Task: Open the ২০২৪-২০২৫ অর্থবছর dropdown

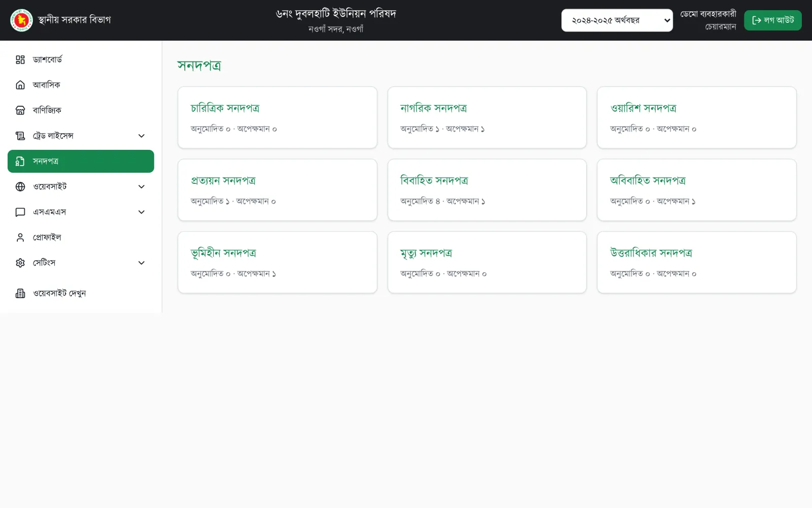Action: pos(617,20)
